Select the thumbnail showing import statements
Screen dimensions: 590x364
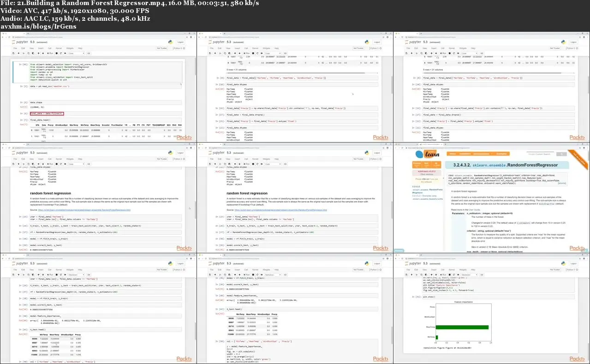(x=98, y=86)
